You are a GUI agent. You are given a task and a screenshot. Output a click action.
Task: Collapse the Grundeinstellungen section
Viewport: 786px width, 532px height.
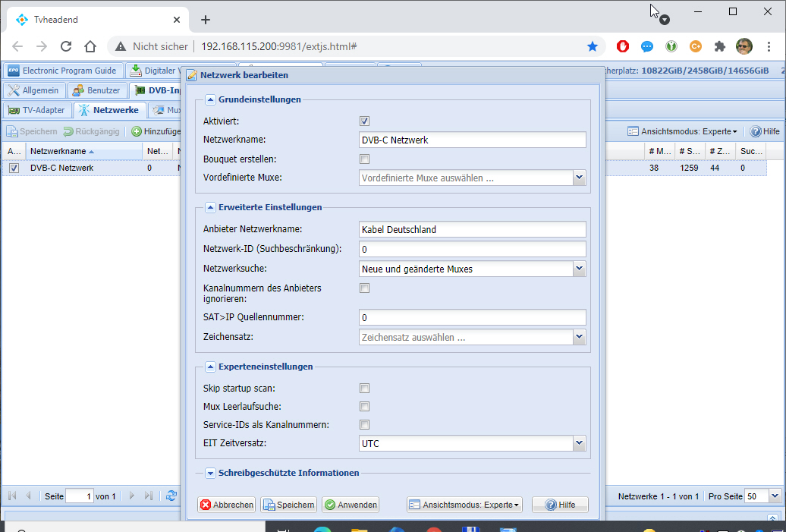tap(211, 99)
